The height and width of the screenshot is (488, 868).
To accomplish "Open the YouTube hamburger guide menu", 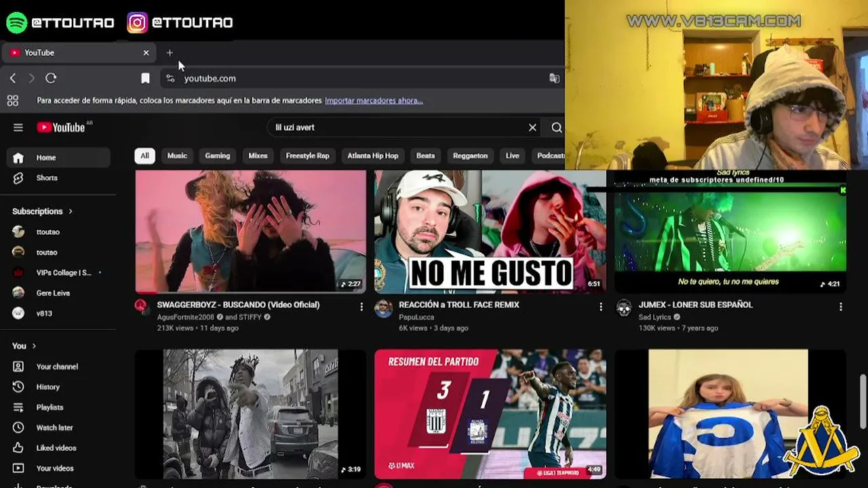I will coord(18,127).
